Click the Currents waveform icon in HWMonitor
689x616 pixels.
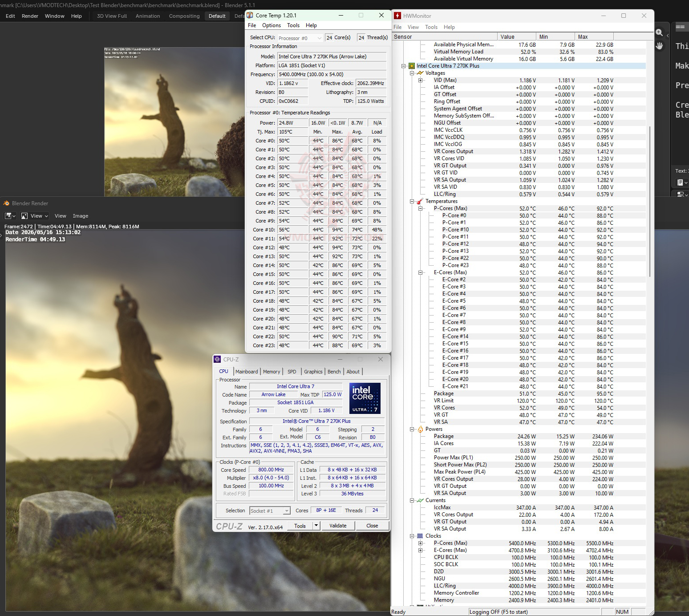(x=420, y=500)
